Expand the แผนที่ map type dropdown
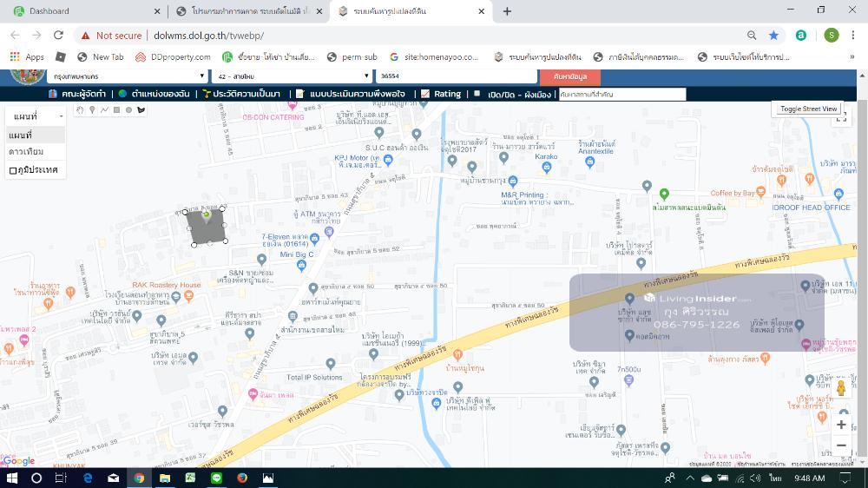Screen dimensions: 868x488 point(36,116)
